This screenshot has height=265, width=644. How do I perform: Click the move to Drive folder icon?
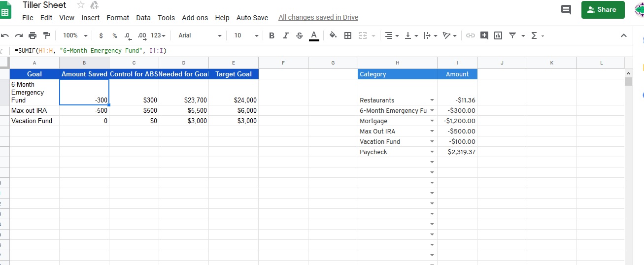[x=95, y=5]
